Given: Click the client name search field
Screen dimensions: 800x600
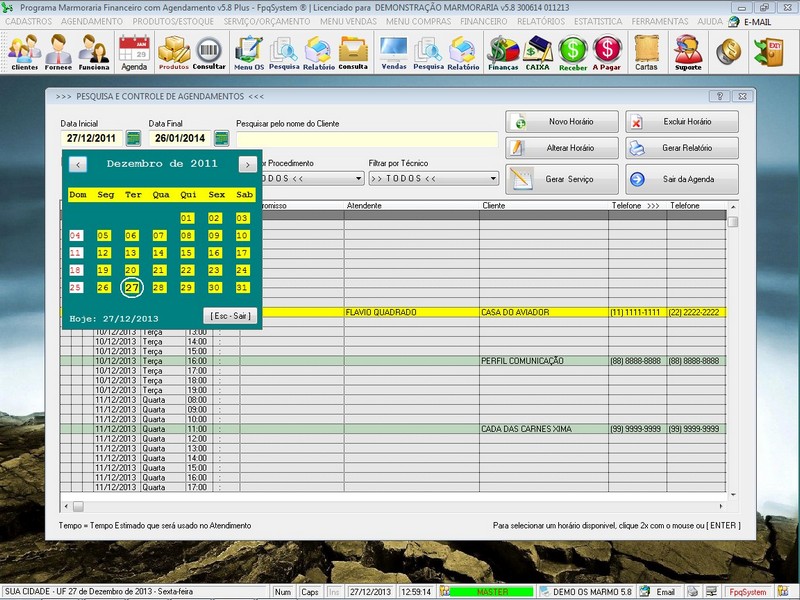Looking at the screenshot, I should (366, 139).
